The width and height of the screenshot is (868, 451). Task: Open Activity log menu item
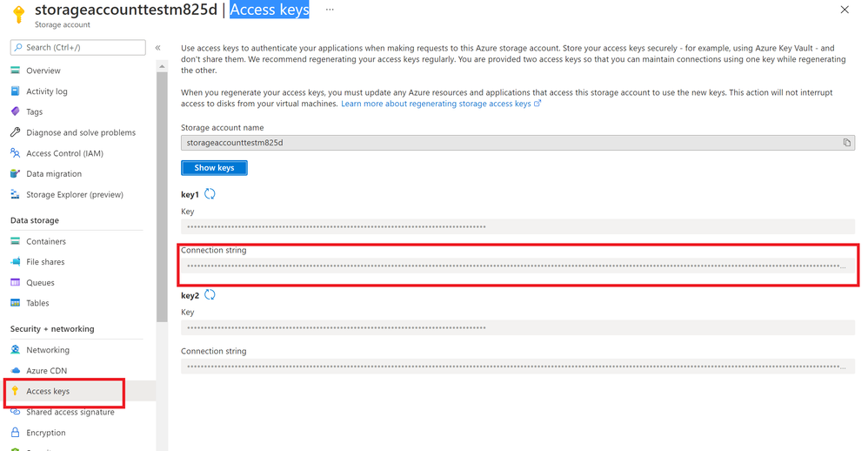[46, 91]
